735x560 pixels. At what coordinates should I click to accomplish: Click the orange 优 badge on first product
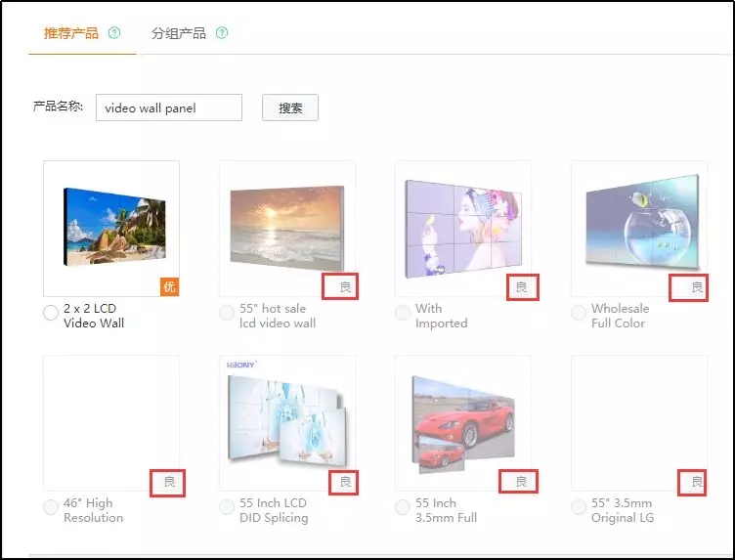click(170, 286)
